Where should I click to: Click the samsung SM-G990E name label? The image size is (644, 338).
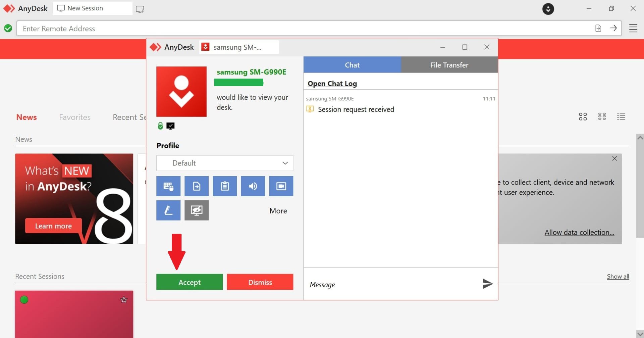click(251, 72)
